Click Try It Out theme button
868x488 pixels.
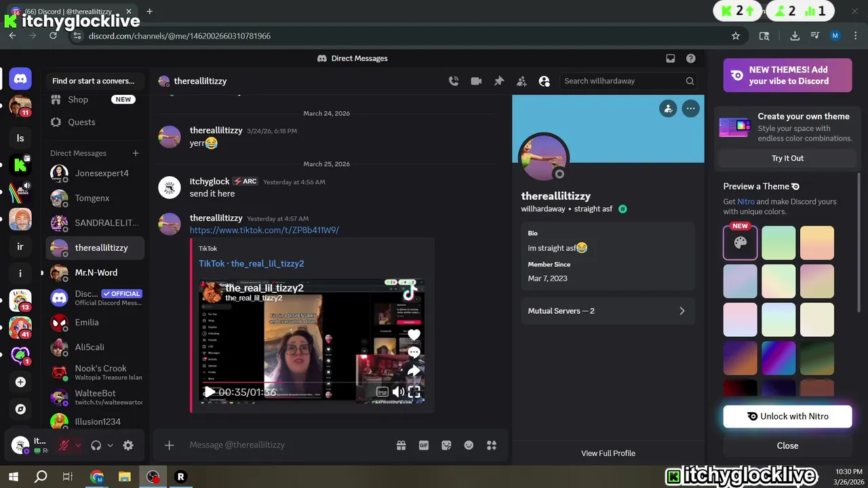tap(787, 158)
